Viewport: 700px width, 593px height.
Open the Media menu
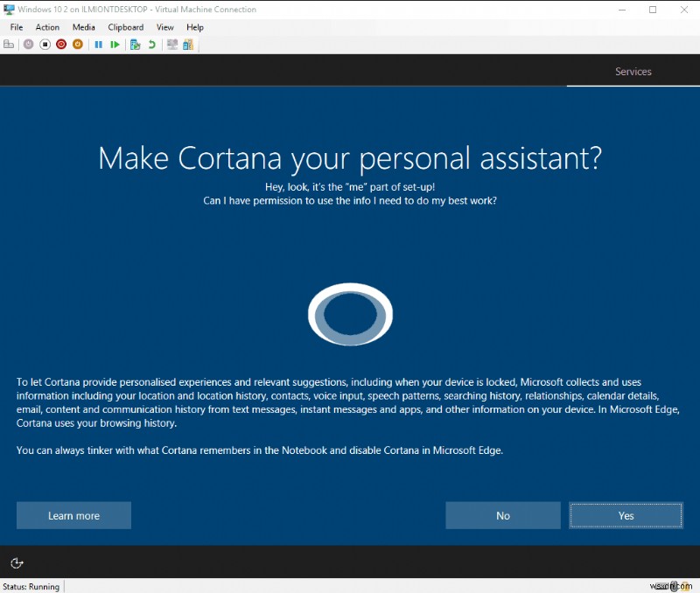[x=83, y=27]
